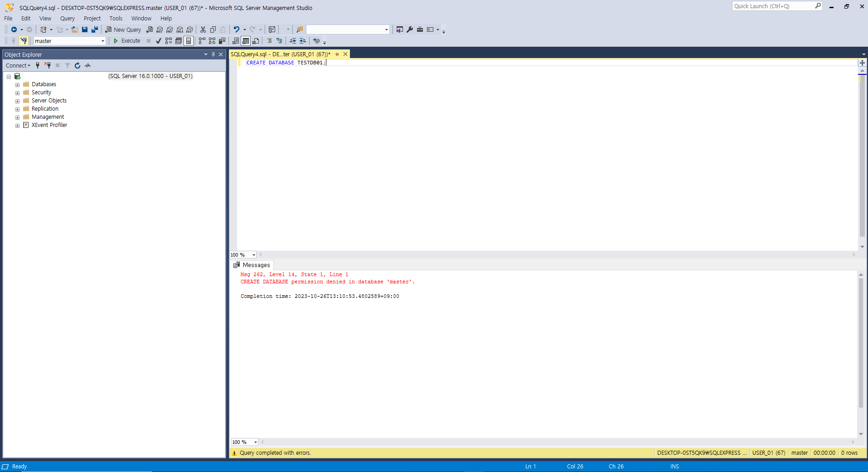Image resolution: width=868 pixels, height=472 pixels.
Task: Open the Query menu
Action: [x=67, y=19]
